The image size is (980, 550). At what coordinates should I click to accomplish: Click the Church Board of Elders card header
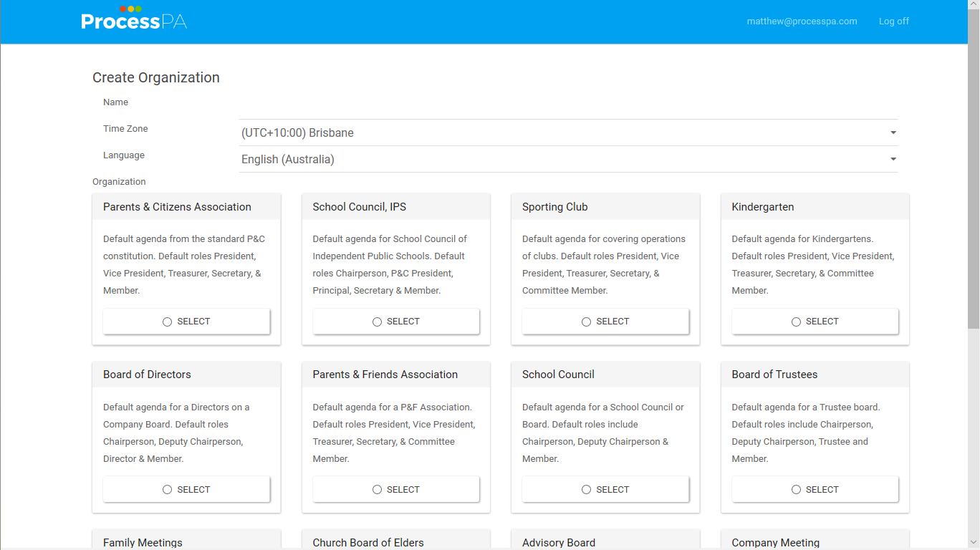tap(395, 541)
